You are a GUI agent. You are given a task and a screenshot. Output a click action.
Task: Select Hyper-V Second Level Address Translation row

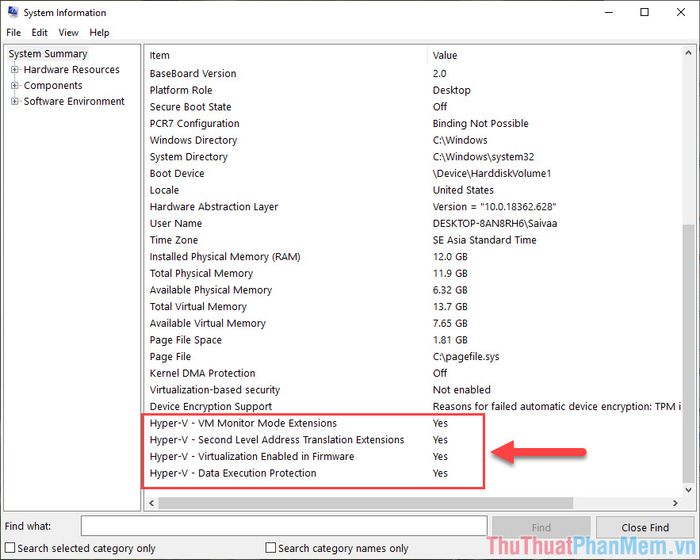point(415,439)
